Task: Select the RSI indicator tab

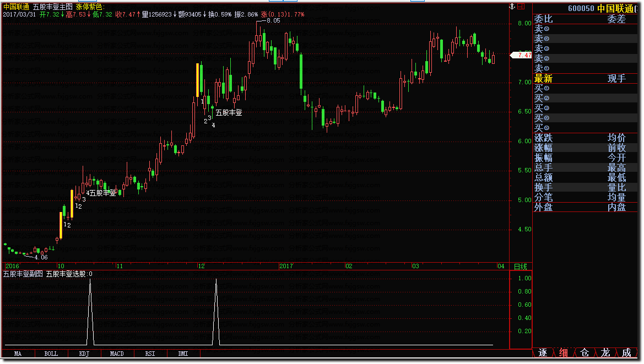Action: point(150,354)
